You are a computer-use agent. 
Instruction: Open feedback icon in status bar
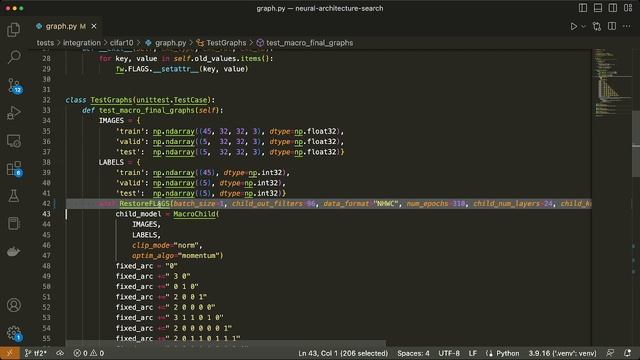coord(610,353)
